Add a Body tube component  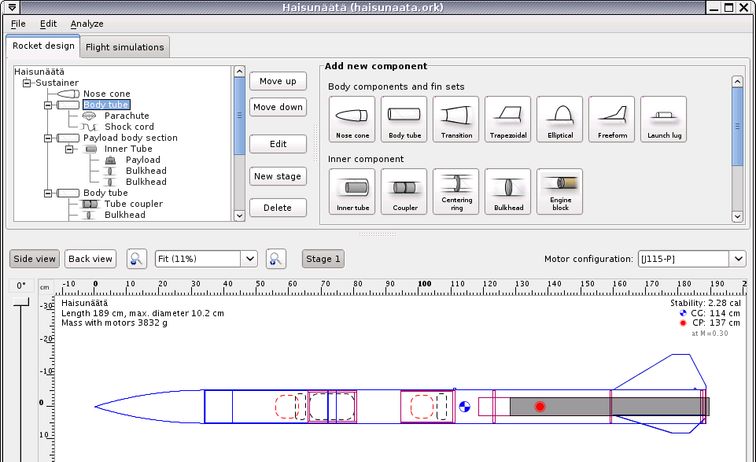404,119
